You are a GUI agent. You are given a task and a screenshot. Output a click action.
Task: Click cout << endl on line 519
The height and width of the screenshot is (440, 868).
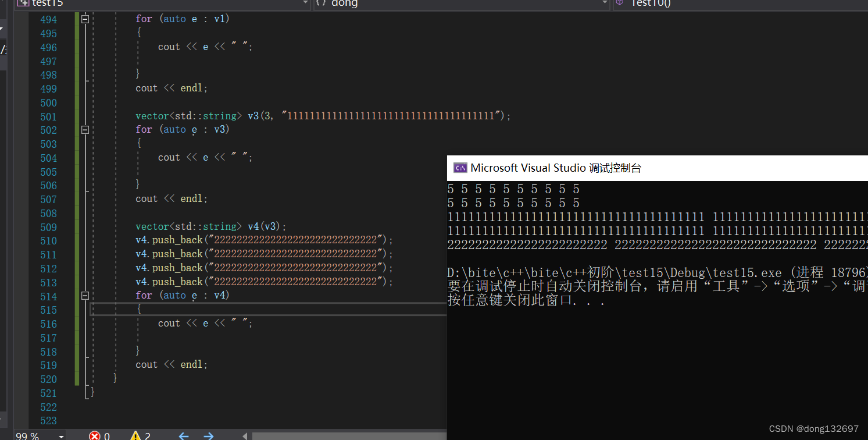point(172,364)
